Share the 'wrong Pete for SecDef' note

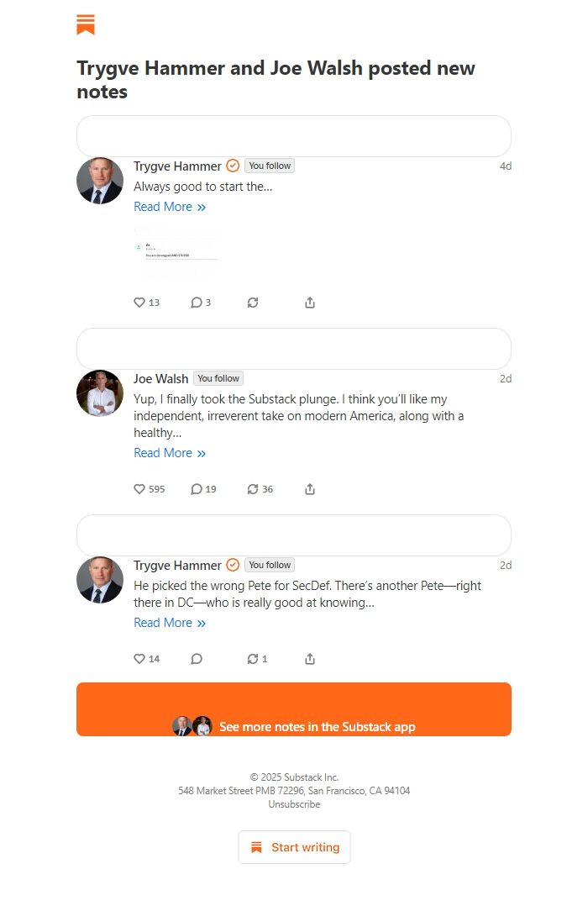tap(310, 659)
